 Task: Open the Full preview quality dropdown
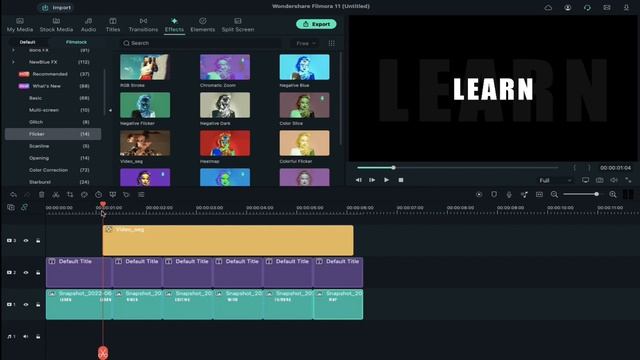[x=555, y=180]
